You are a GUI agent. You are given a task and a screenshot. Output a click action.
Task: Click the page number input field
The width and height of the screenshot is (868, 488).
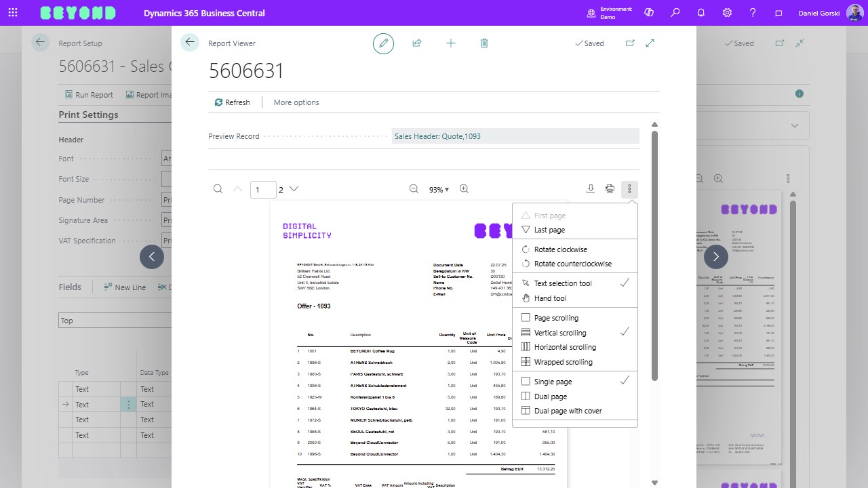click(263, 189)
